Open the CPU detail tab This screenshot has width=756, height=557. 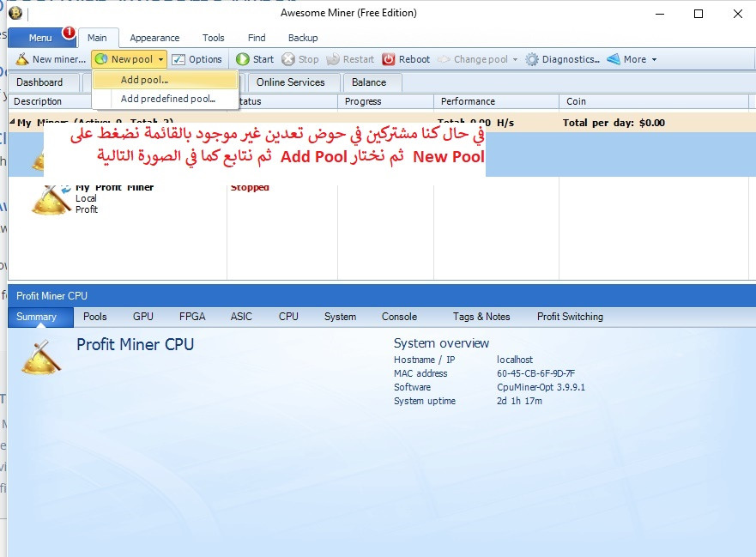[x=288, y=317]
